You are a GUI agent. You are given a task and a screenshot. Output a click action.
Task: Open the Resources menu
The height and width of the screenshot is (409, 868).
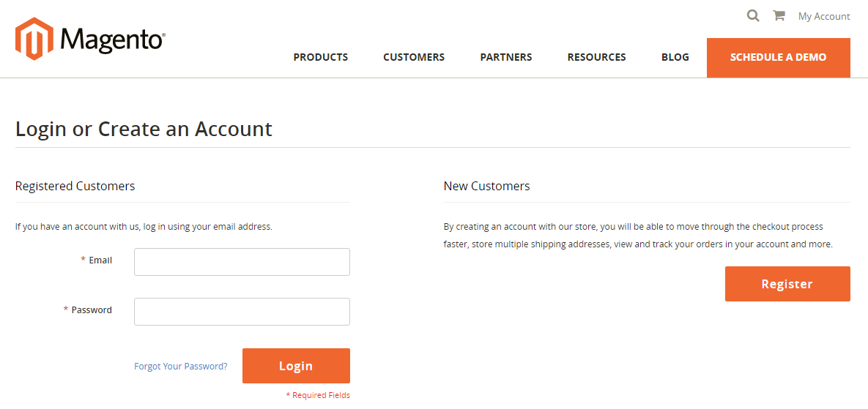(x=596, y=57)
